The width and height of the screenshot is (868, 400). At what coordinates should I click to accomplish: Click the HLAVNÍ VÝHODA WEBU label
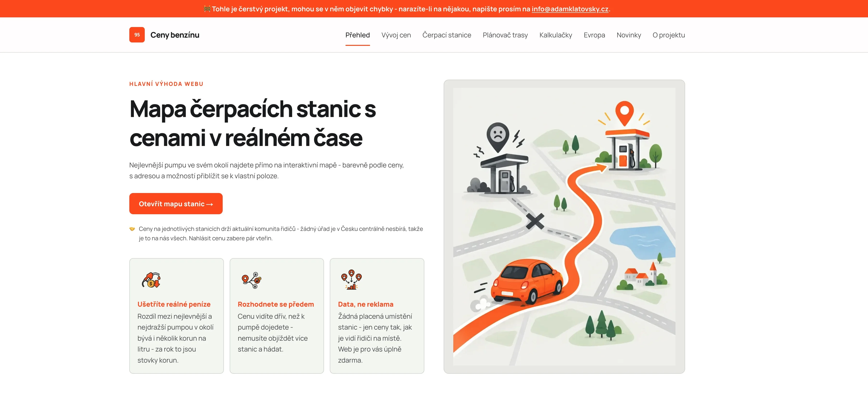pyautogui.click(x=166, y=84)
